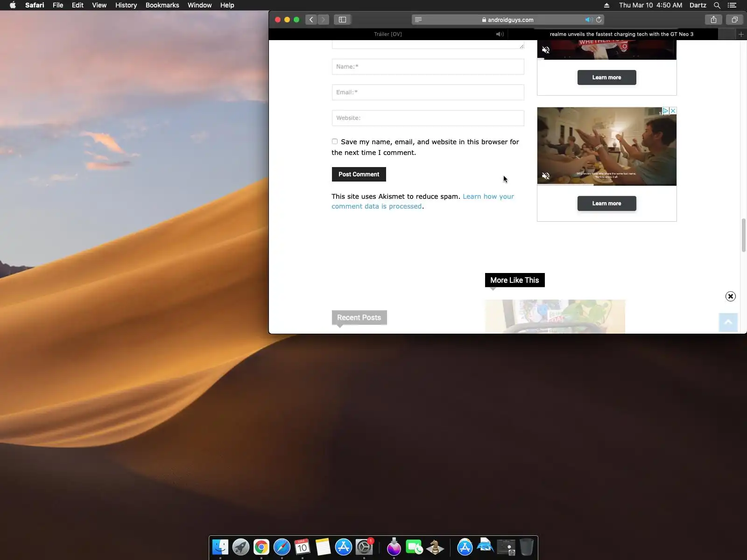Mute audio on the Tráiler [OV] tab
Viewport: 747px width, 560px height.
(x=500, y=34)
